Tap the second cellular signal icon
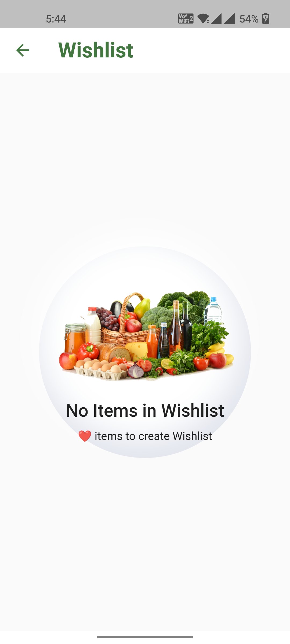The width and height of the screenshot is (290, 644). pyautogui.click(x=230, y=19)
